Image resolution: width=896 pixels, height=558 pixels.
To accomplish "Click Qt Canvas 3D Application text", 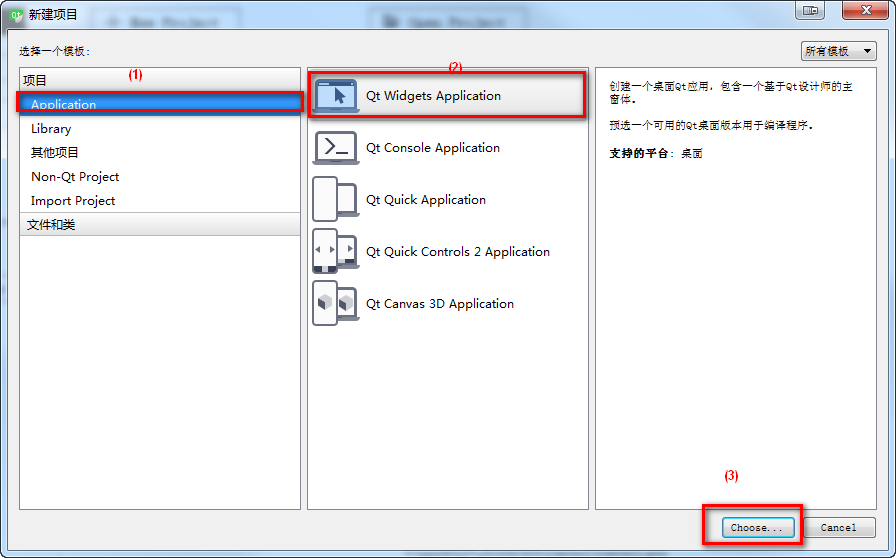I will click(439, 304).
